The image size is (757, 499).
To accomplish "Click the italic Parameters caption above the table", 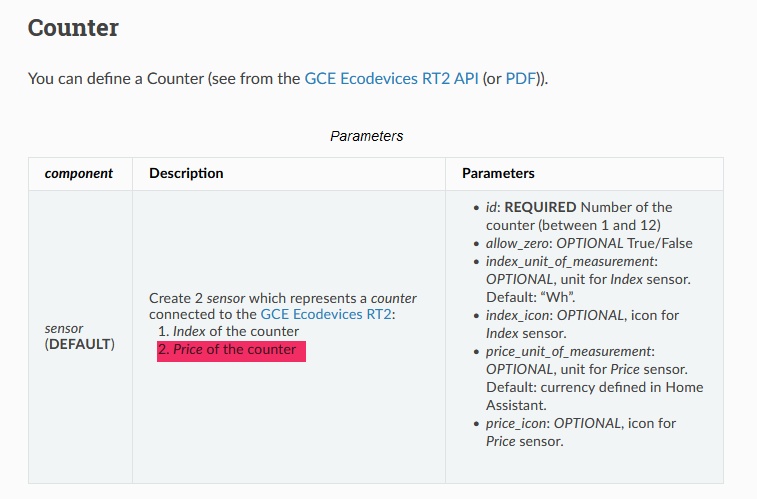I will coord(366,135).
